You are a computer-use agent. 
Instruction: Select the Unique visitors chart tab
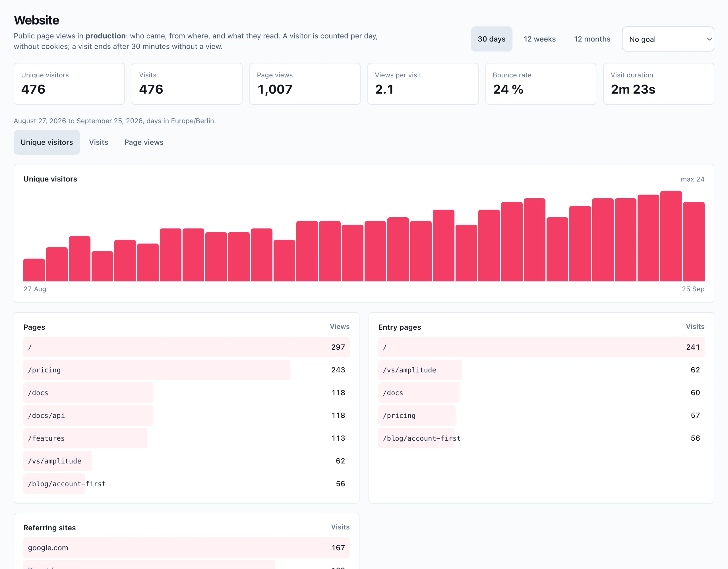point(47,143)
